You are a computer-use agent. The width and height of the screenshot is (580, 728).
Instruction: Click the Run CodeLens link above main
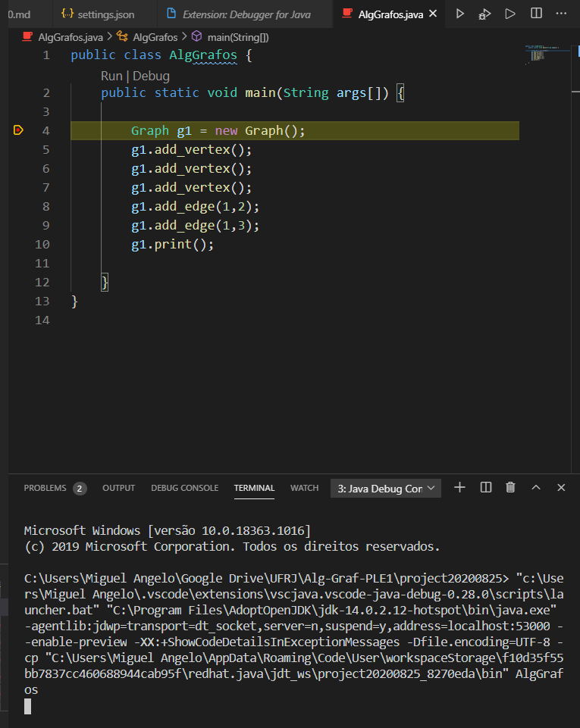coord(111,77)
